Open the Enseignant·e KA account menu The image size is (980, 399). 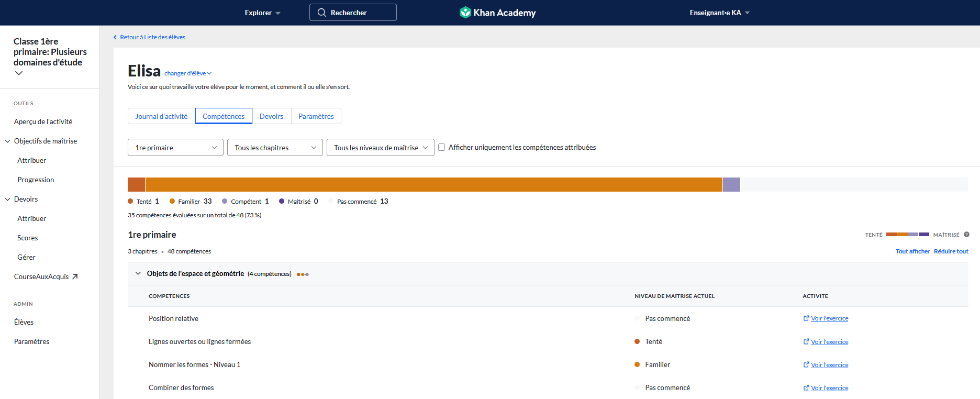[719, 13]
